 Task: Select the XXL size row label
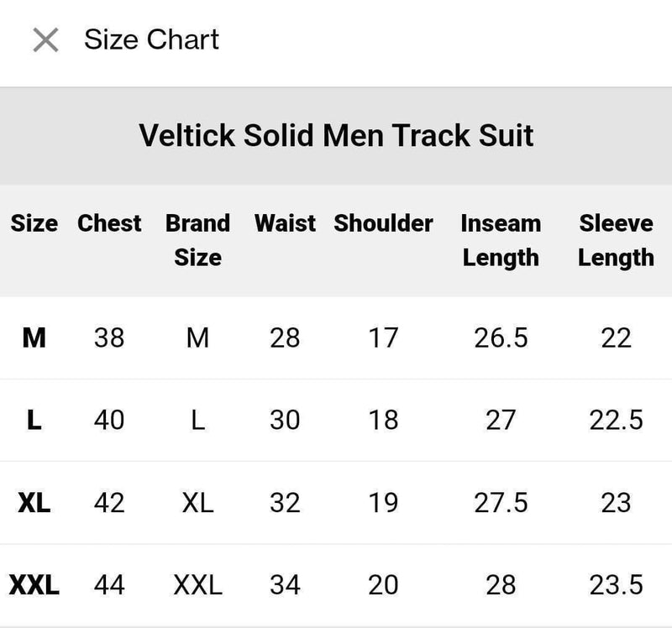tap(34, 584)
